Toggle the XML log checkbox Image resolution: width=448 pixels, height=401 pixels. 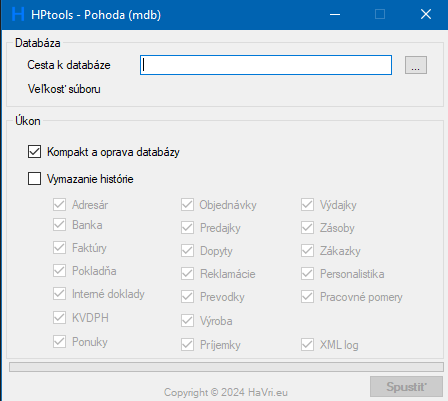tap(307, 345)
